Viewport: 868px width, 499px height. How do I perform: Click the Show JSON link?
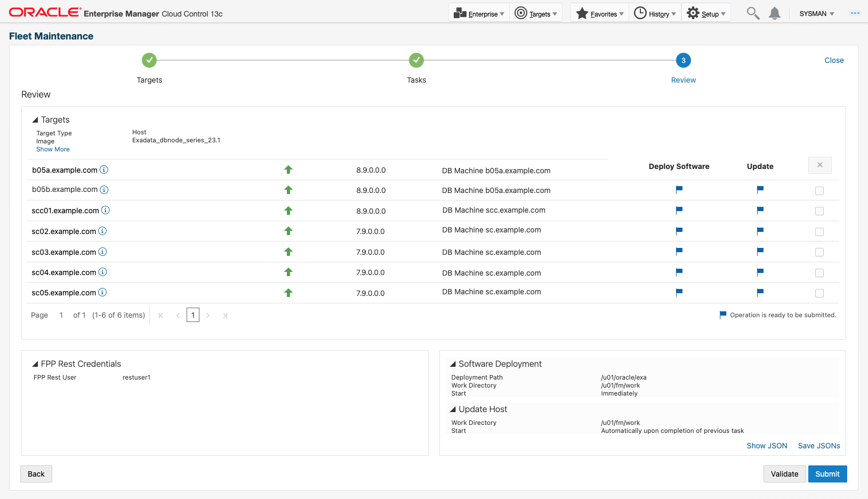coord(766,446)
